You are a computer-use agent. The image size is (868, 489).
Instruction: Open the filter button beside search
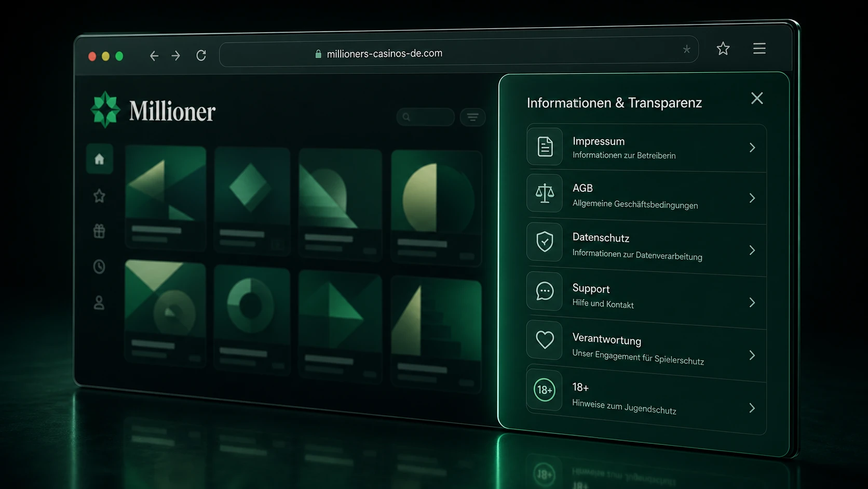point(472,117)
